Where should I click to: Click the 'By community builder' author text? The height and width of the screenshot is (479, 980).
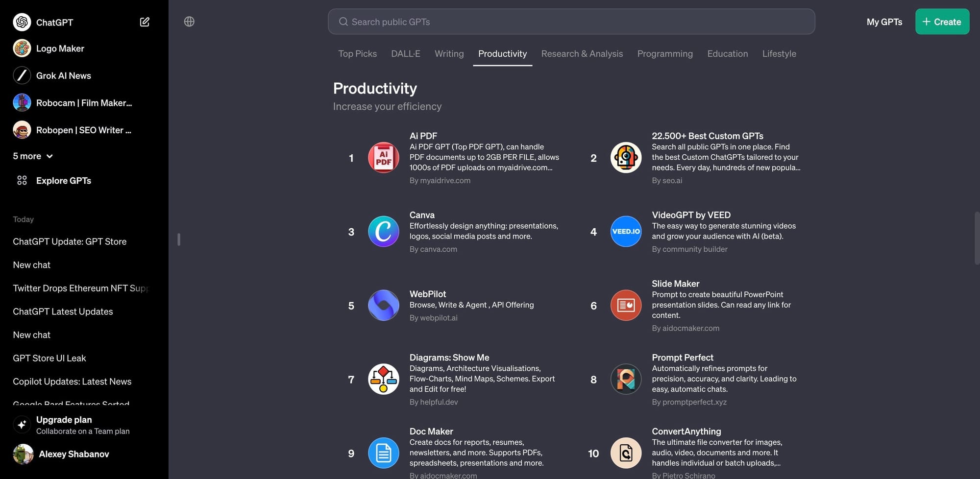coord(689,249)
